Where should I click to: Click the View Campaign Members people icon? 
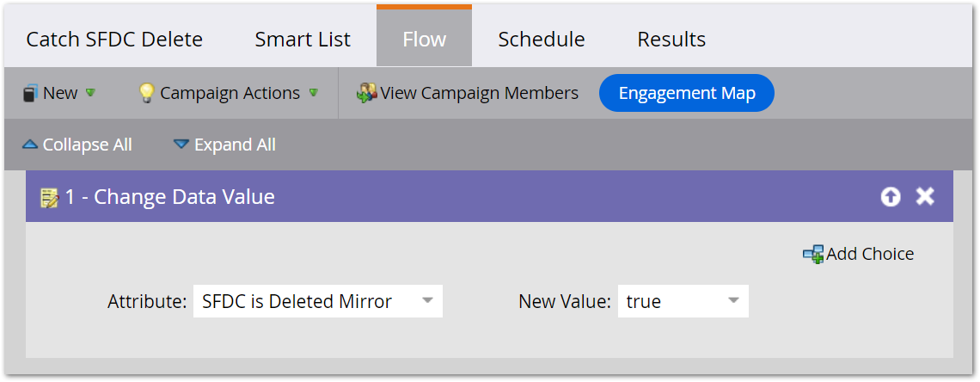tap(367, 93)
